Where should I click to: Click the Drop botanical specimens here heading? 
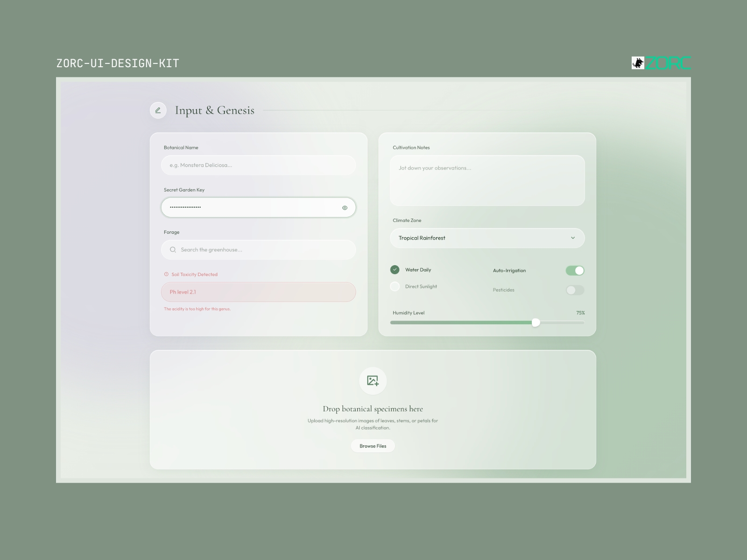(373, 409)
